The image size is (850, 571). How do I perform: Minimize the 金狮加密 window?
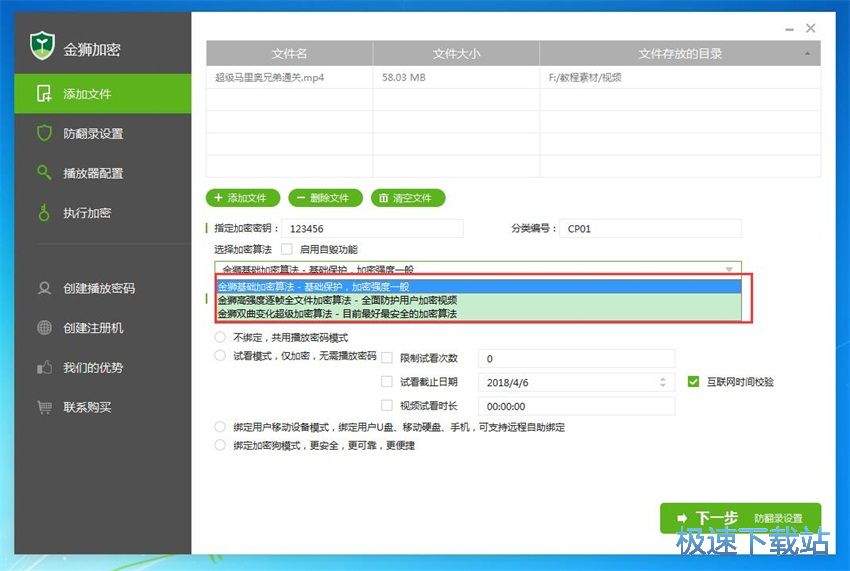point(790,29)
